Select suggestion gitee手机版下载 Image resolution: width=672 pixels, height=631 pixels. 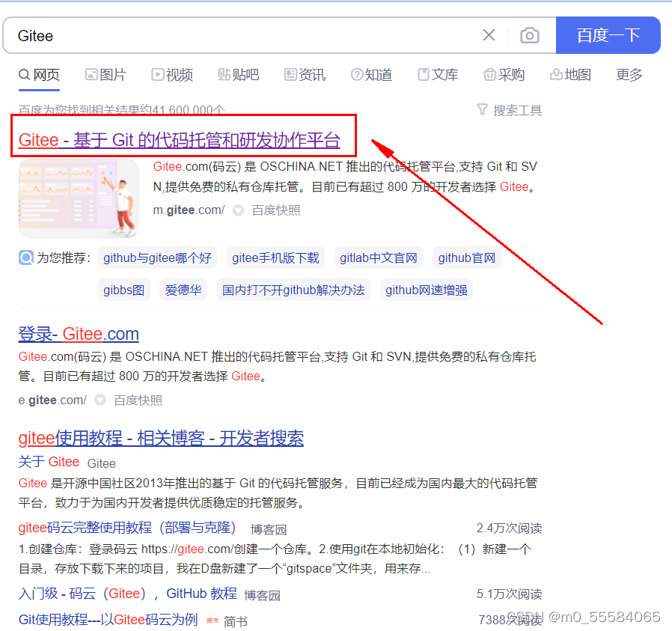click(x=275, y=257)
